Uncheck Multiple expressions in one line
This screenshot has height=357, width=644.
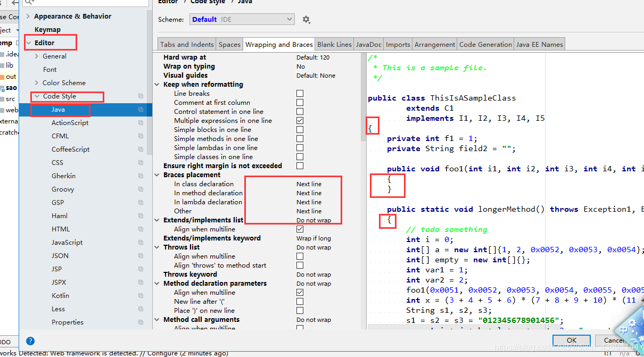(x=300, y=121)
